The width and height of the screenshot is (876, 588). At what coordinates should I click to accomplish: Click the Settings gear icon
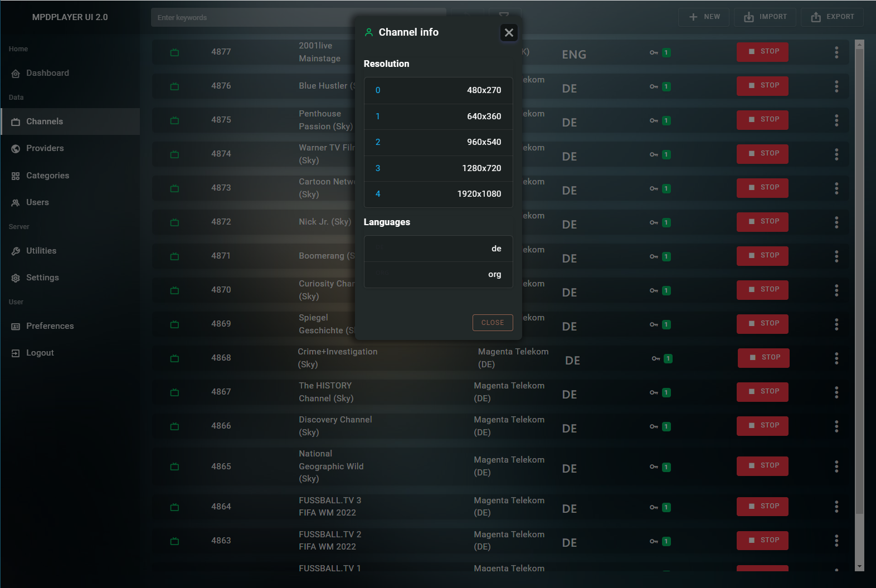(x=16, y=278)
